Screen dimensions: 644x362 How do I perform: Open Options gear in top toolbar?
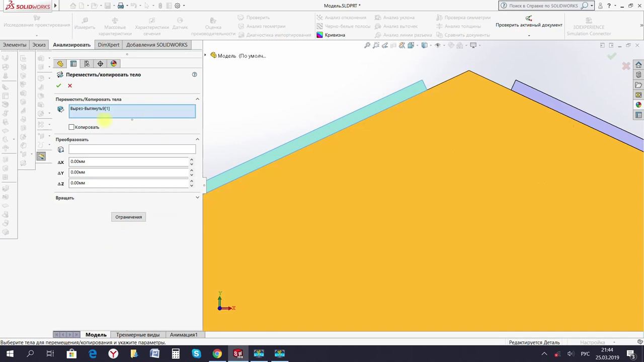click(x=178, y=6)
